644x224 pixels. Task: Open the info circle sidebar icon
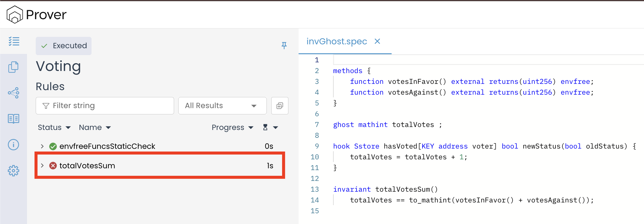(x=14, y=145)
